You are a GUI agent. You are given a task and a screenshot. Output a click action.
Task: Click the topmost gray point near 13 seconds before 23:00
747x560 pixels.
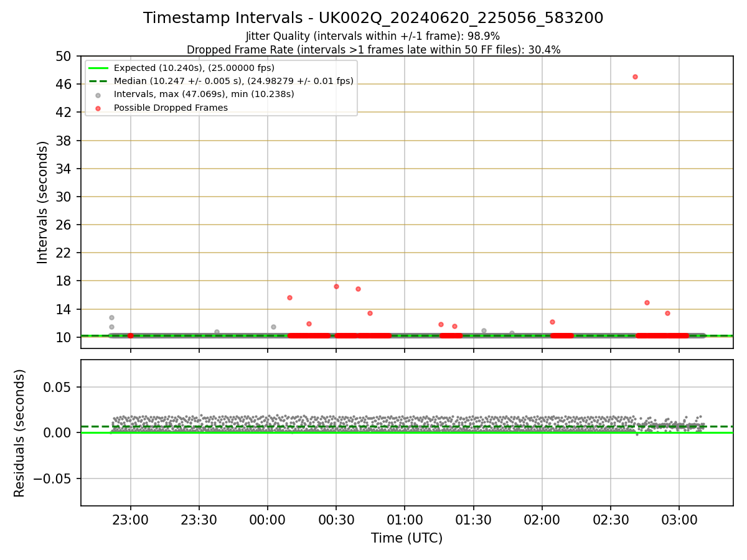[x=111, y=317]
